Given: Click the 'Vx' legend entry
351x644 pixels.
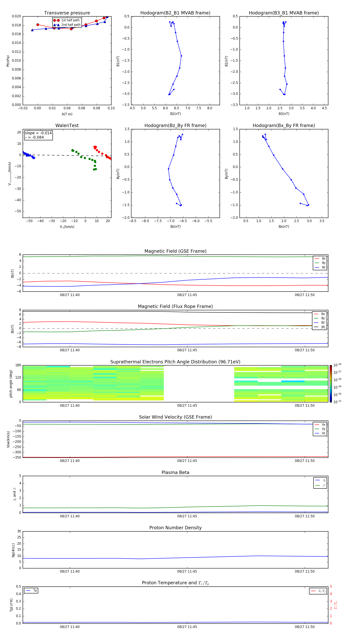Looking at the screenshot, I should (x=320, y=424).
